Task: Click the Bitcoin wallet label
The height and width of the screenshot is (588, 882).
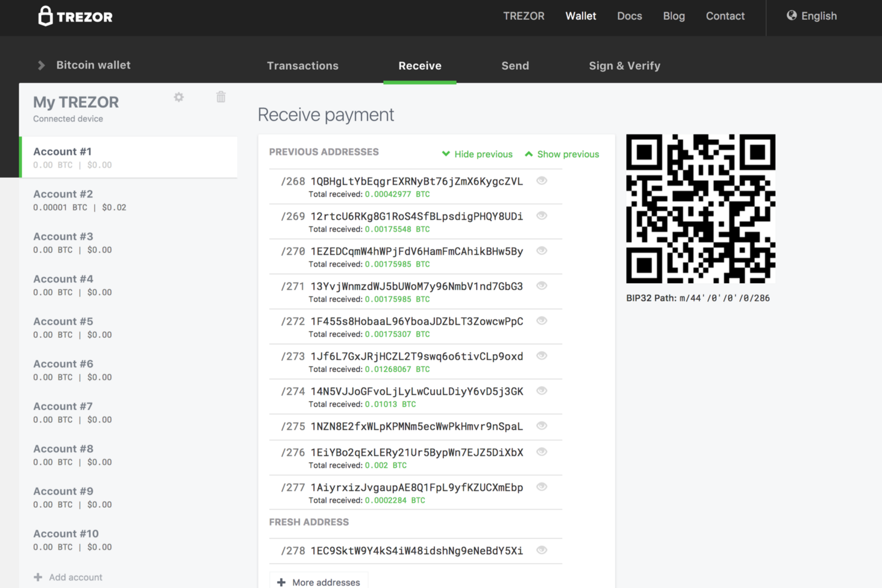Action: pyautogui.click(x=93, y=65)
